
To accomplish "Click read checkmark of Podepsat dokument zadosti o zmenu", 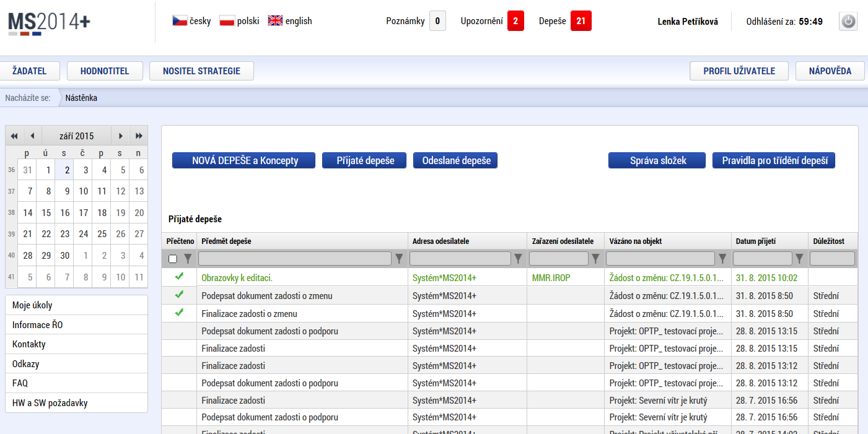I will pos(179,295).
